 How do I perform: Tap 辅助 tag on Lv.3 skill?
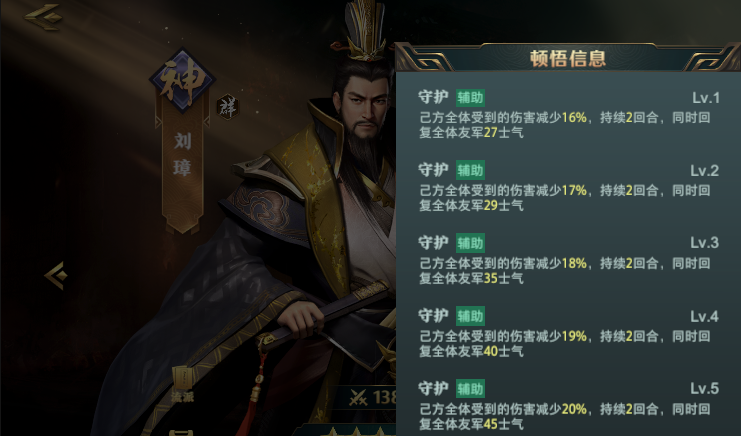(470, 243)
